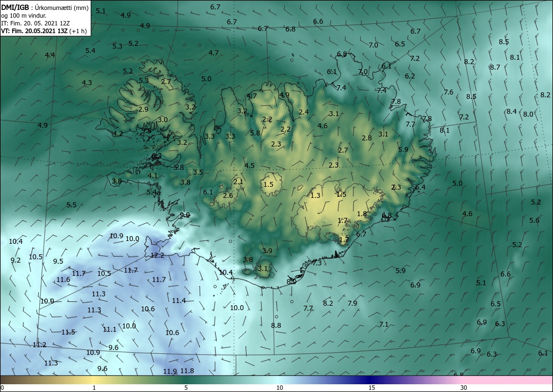The image size is (553, 392).
Task: Select the 3.5 value on the map
Action: click(x=198, y=172)
